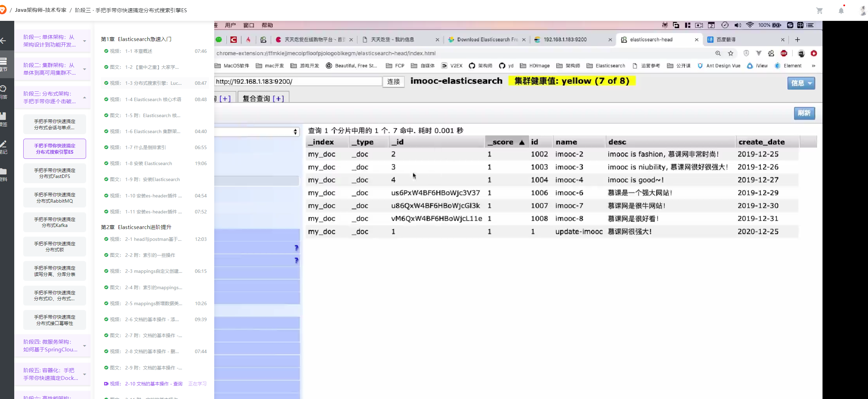Open 手把手带你快速搞定分布式Kafka course
The image size is (868, 399).
55,222
